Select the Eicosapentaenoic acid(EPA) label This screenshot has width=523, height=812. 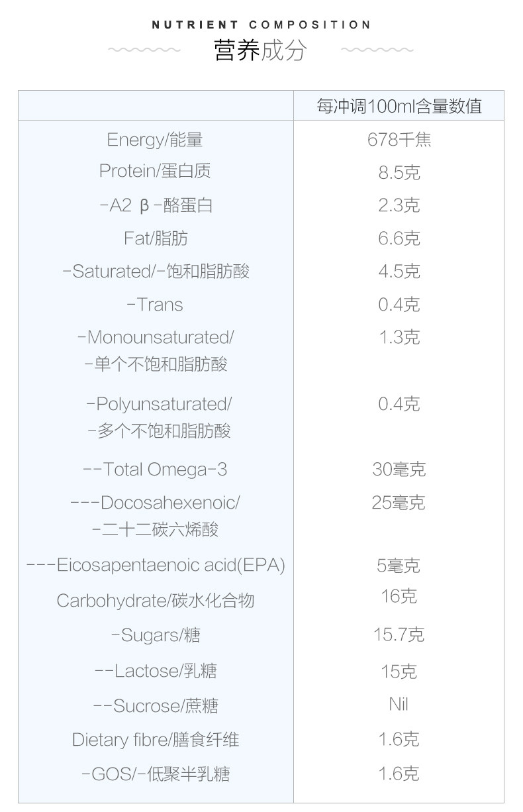[x=156, y=566]
